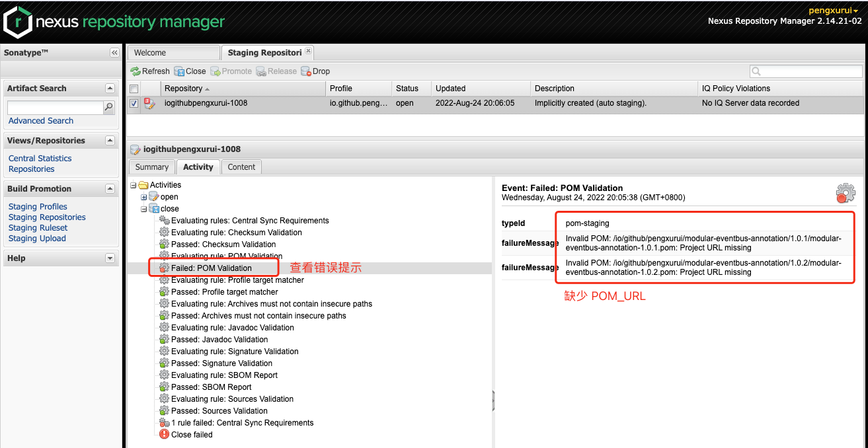Sort by the Repository column header
This screenshot has width=868, height=448.
tap(243, 89)
